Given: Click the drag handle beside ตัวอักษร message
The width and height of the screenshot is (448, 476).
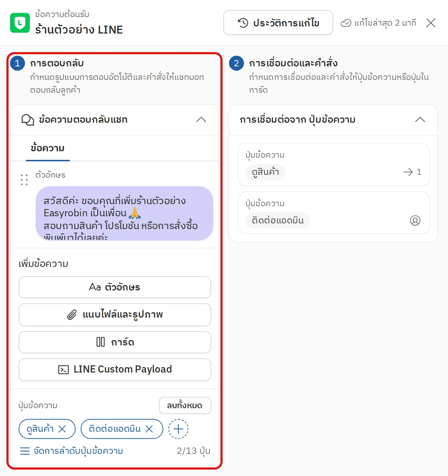Looking at the screenshot, I should pyautogui.click(x=24, y=180).
